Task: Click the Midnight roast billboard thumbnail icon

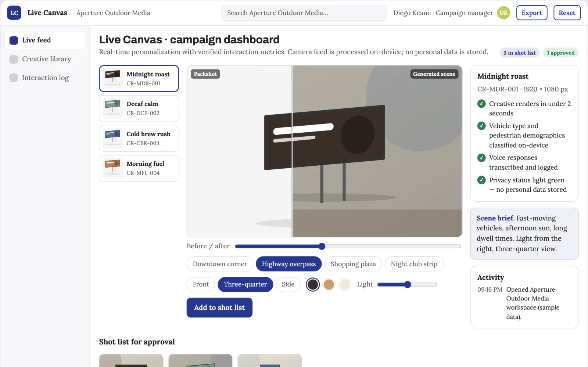Action: 112,78
